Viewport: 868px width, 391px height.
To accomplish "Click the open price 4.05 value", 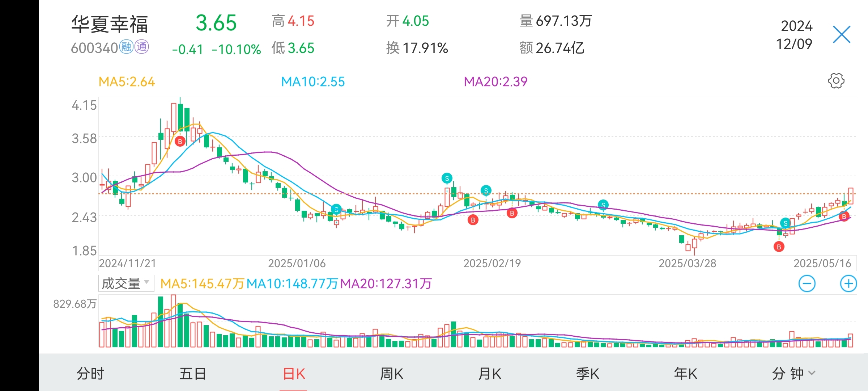I will point(415,21).
